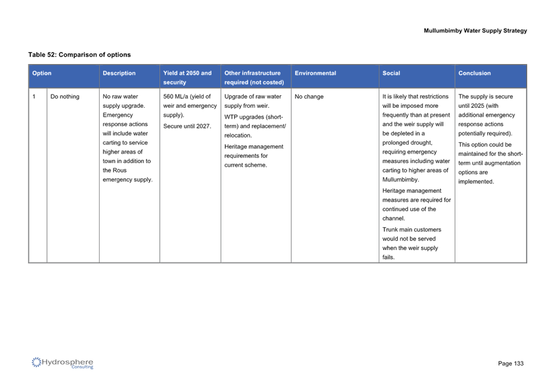The height and width of the screenshot is (392, 555).
Task: Click 'Upgrade of raw water supply from weir.'
Action: pyautogui.click(x=252, y=101)
